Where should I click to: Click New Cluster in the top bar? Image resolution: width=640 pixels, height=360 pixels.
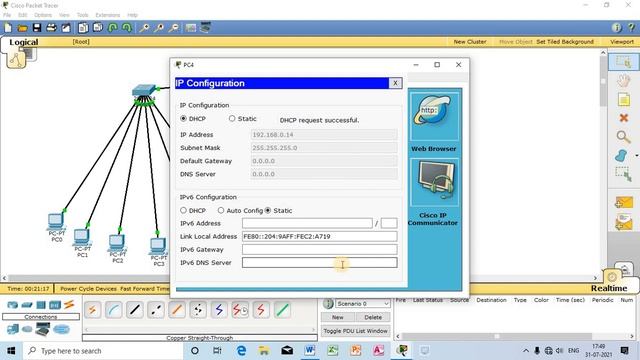[470, 42]
